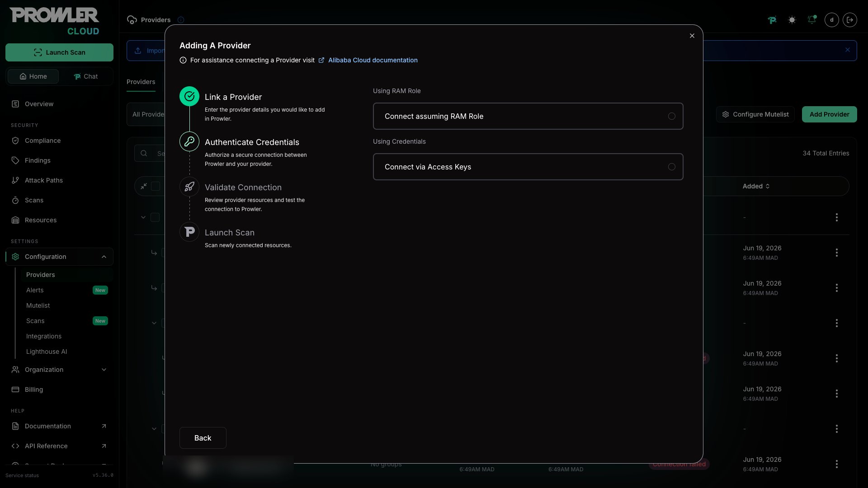Click the Providers cloud icon in page header

point(132,20)
